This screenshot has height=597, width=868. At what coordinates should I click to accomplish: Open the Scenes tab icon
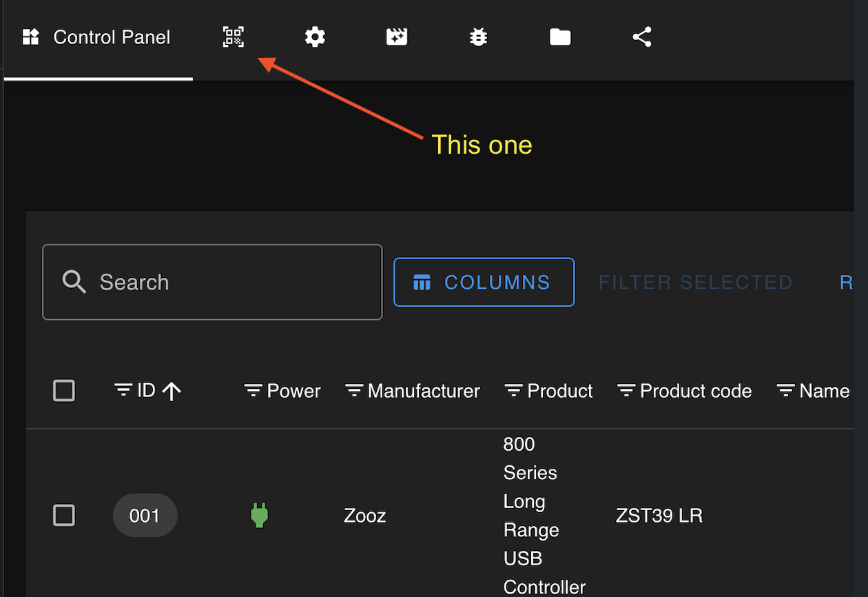[x=397, y=37]
